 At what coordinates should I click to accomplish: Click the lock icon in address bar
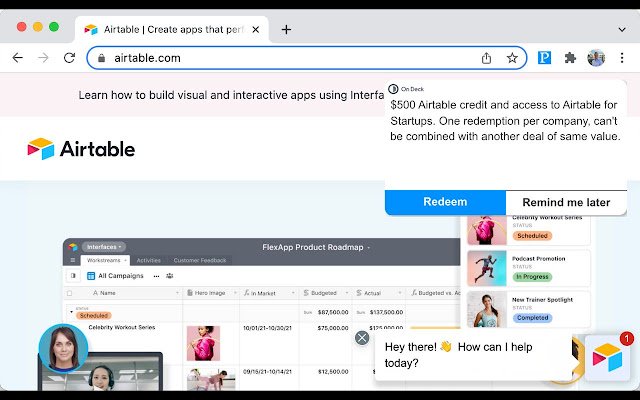click(x=102, y=58)
